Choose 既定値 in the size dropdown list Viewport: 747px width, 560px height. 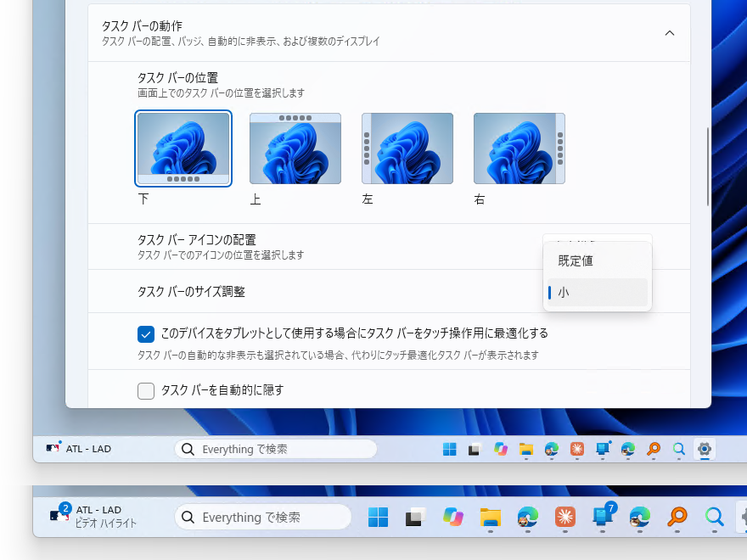click(x=598, y=261)
